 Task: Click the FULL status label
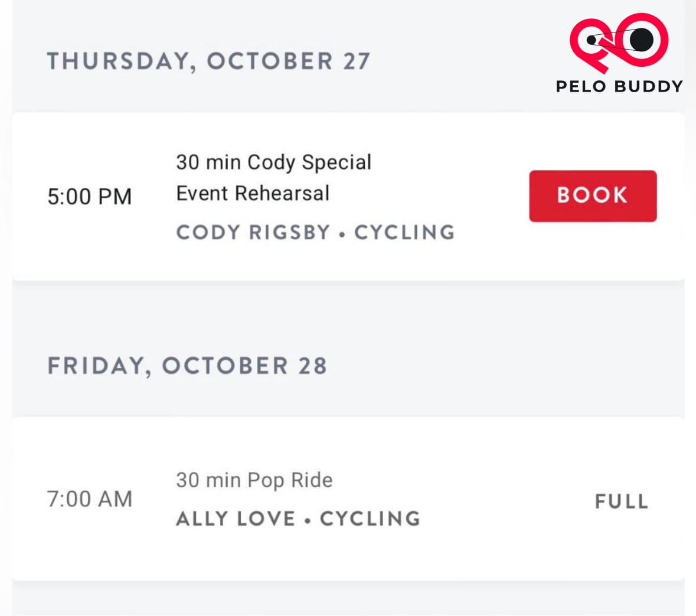coord(622,501)
